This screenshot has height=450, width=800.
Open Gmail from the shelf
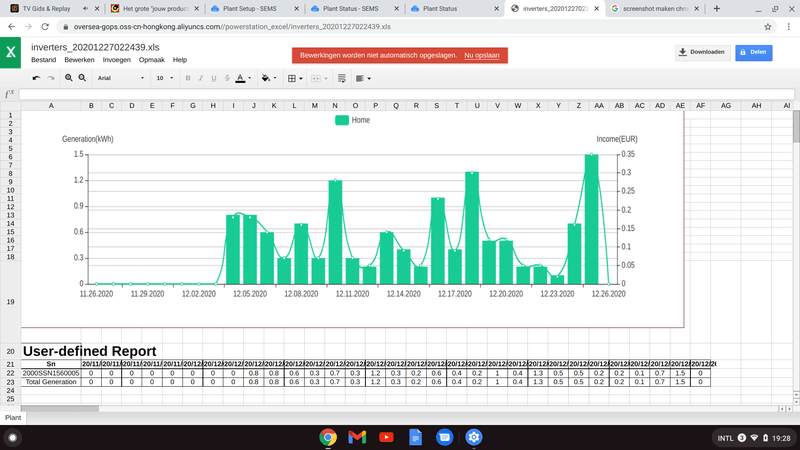357,437
